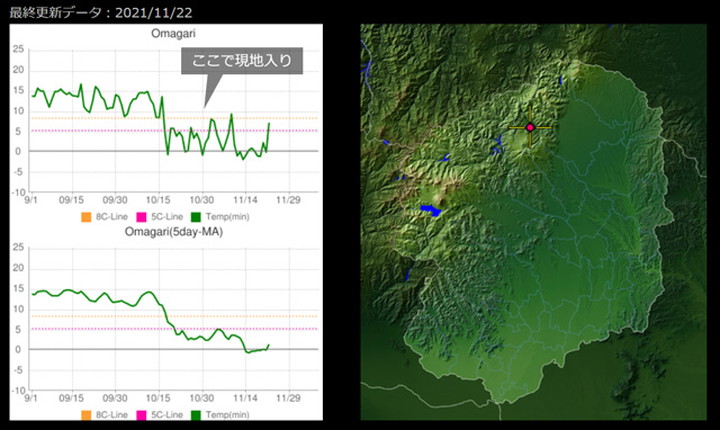Toggle Temp(min) label in Omagari legend

(227, 217)
